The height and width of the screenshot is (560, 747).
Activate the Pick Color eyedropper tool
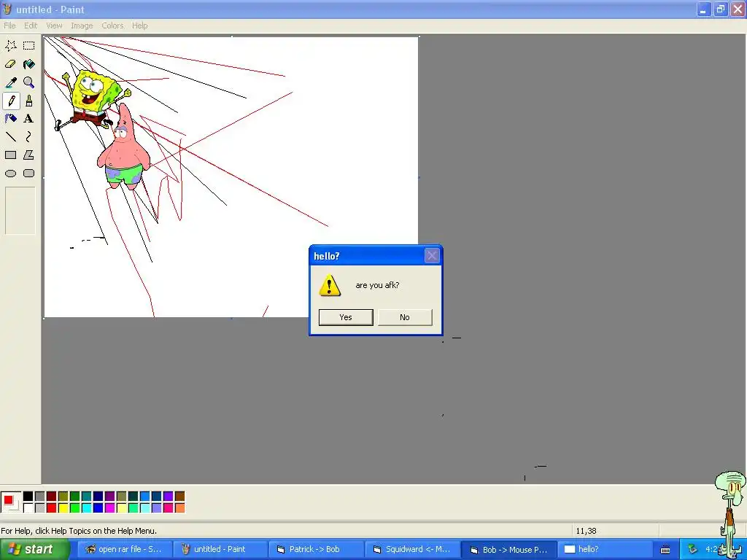click(x=11, y=82)
